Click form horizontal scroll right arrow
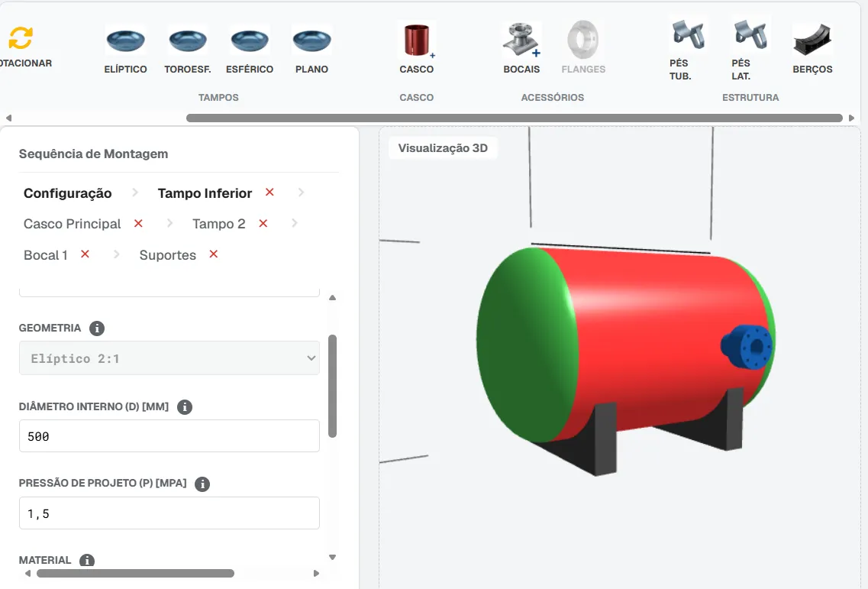The image size is (868, 589). tap(316, 574)
